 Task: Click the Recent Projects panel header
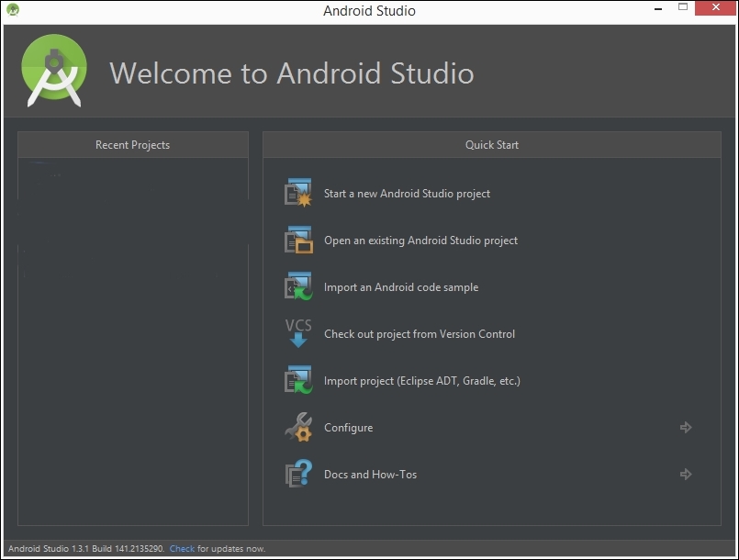[x=133, y=145]
